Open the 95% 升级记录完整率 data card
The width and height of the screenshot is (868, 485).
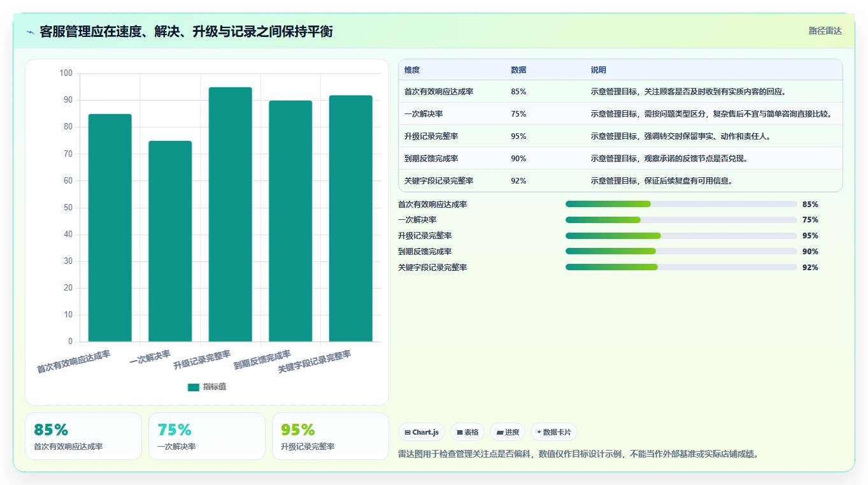[331, 436]
